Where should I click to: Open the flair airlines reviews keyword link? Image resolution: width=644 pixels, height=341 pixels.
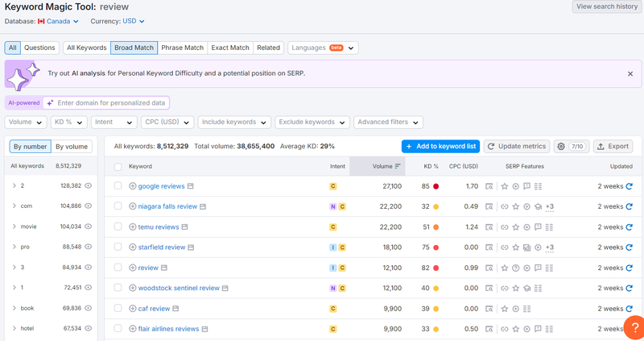pyautogui.click(x=168, y=329)
